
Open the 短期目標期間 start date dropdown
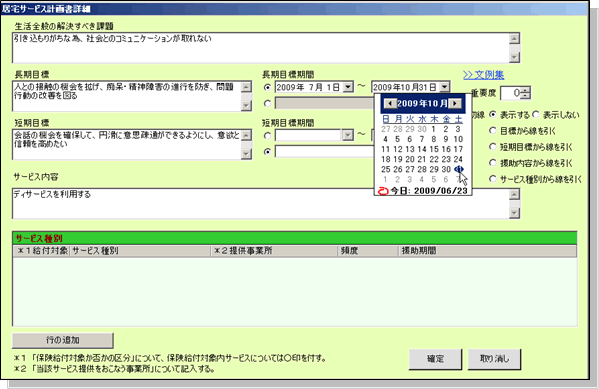point(348,135)
